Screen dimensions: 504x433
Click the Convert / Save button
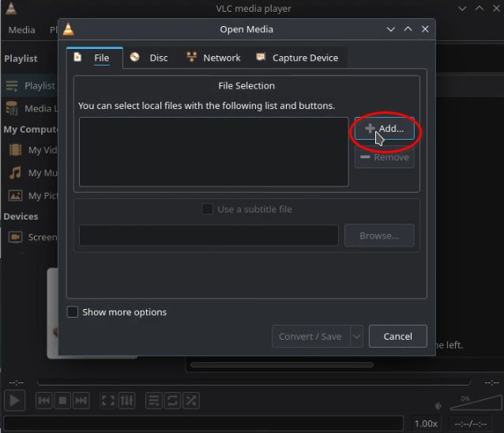pos(310,337)
